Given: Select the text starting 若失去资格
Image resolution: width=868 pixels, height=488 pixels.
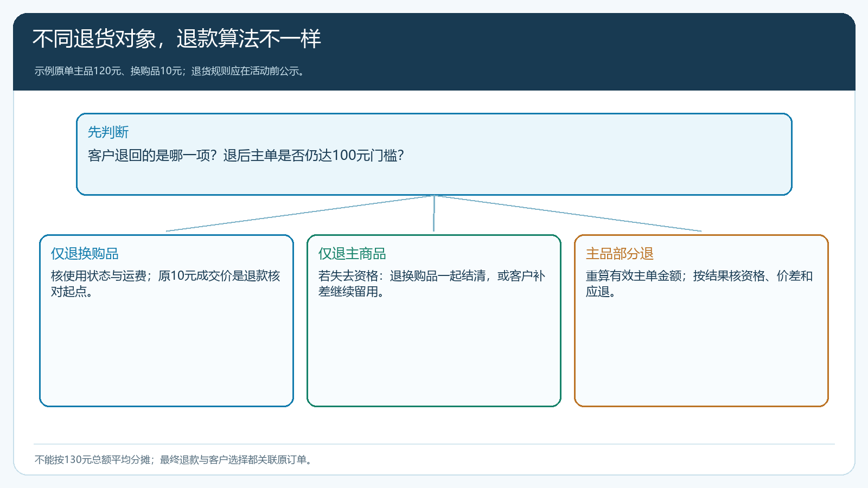Looking at the screenshot, I should point(431,284).
